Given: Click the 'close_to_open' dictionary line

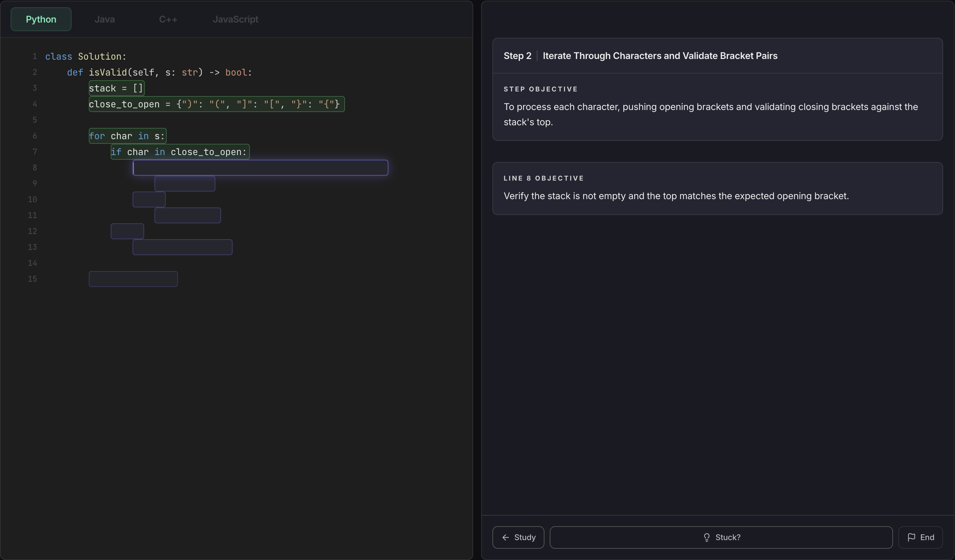Looking at the screenshot, I should [216, 104].
